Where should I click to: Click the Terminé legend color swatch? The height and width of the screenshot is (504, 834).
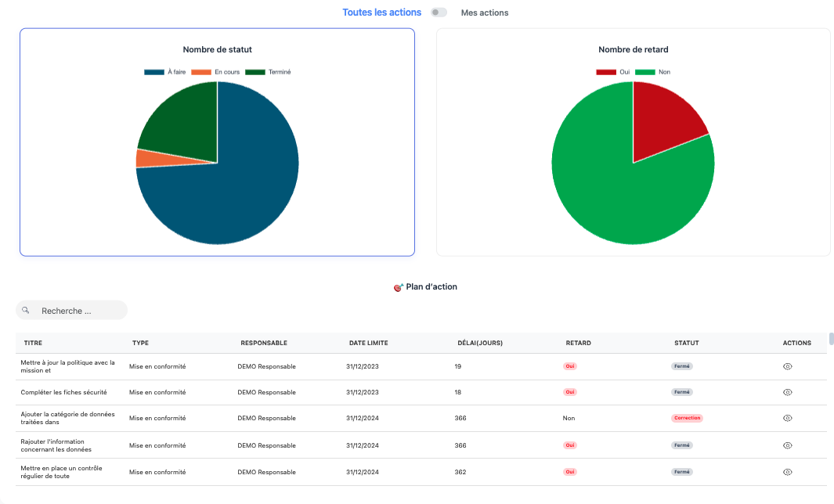[255, 72]
